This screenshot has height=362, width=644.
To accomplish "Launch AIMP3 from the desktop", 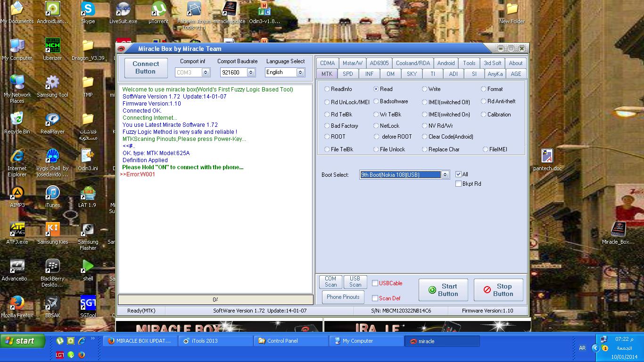I will pyautogui.click(x=17, y=197).
